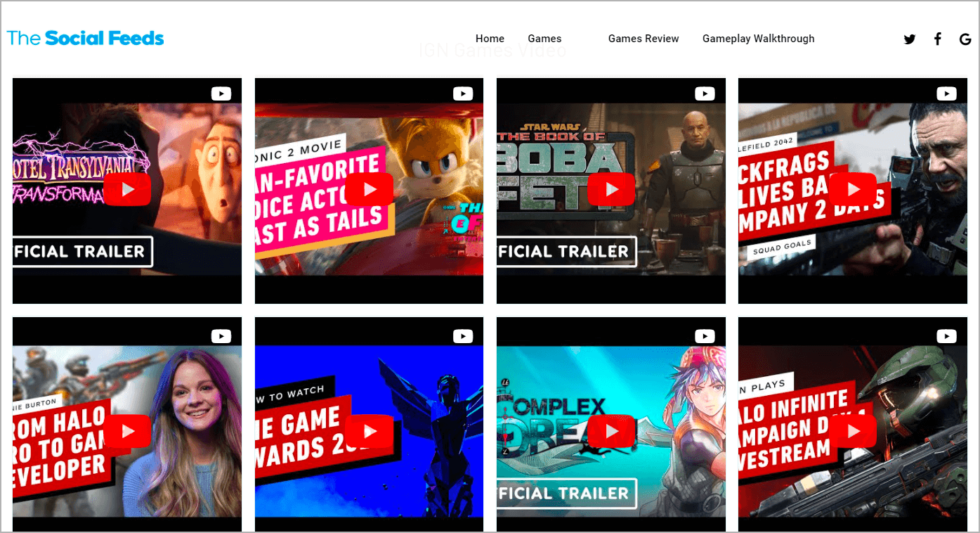The width and height of the screenshot is (980, 533).
Task: Go to the Home menu item
Action: coord(490,39)
